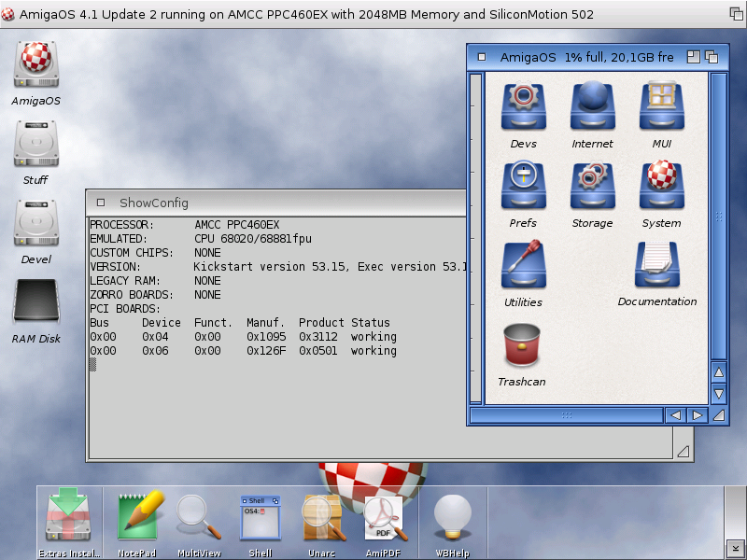Click the 'ZORRO BOARDS:' label
Image resolution: width=747 pixels, height=560 pixels.
coord(132,295)
